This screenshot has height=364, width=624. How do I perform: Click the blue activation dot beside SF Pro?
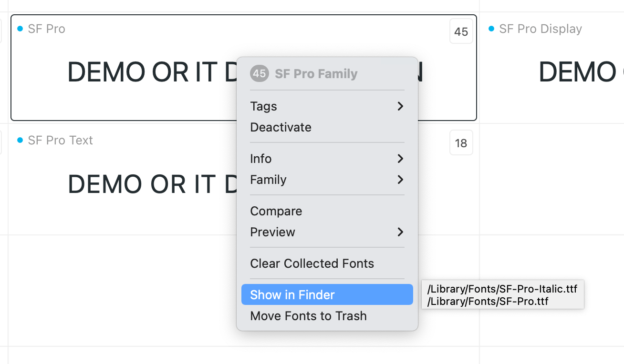coord(20,29)
